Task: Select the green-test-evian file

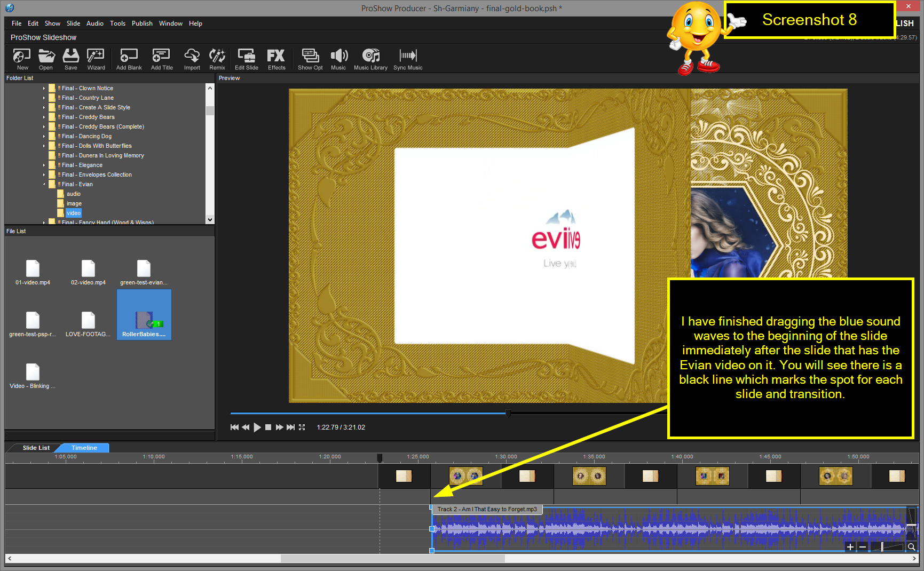Action: [144, 273]
